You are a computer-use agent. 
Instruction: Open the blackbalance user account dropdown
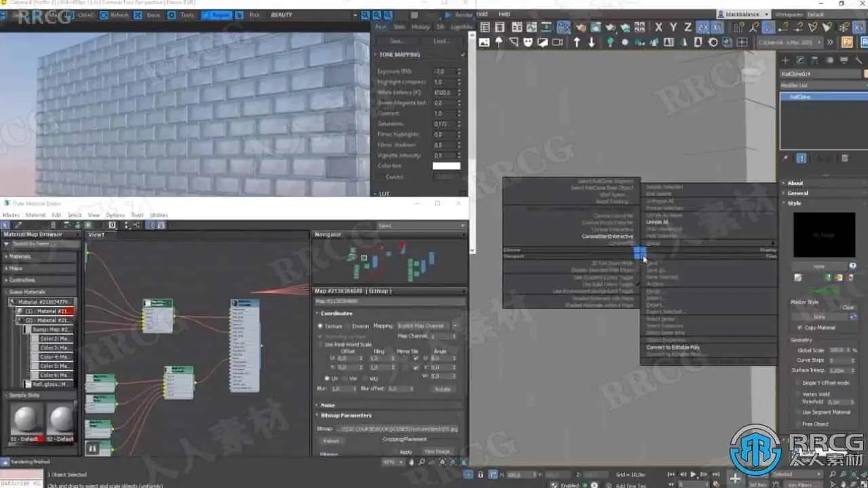(743, 14)
